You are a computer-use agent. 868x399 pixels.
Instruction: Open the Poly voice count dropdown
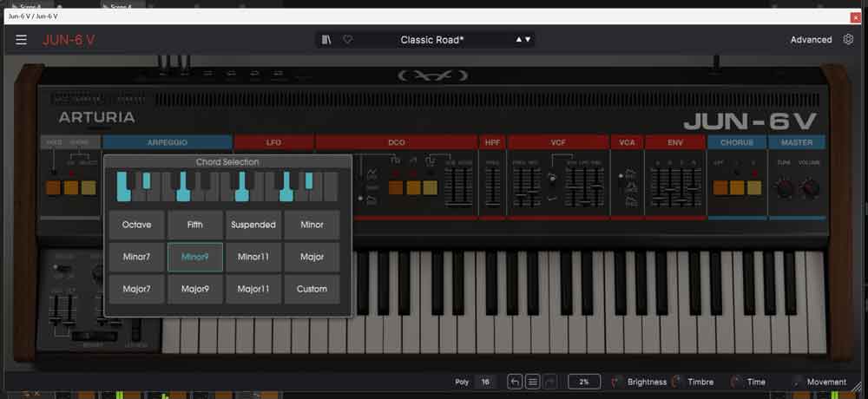485,382
